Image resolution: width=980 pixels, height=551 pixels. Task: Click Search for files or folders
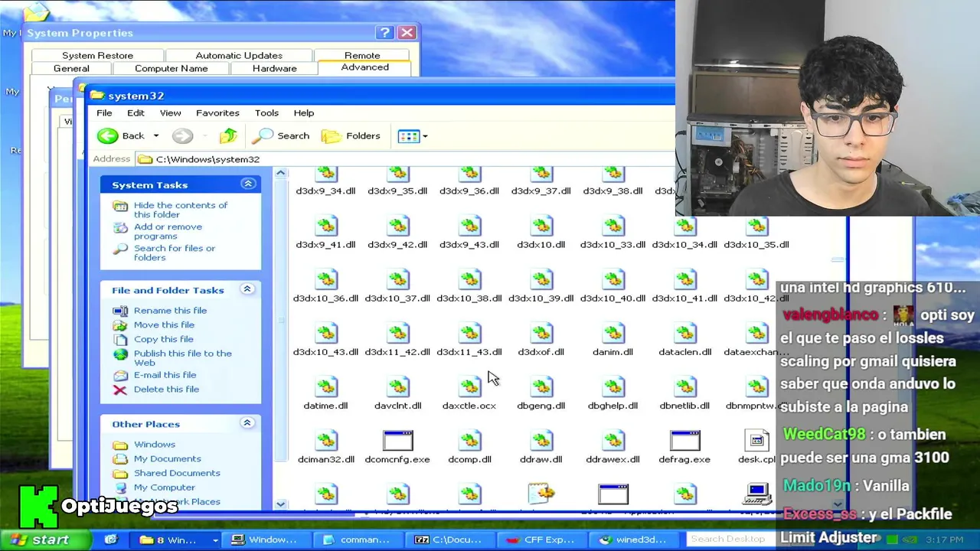(175, 253)
